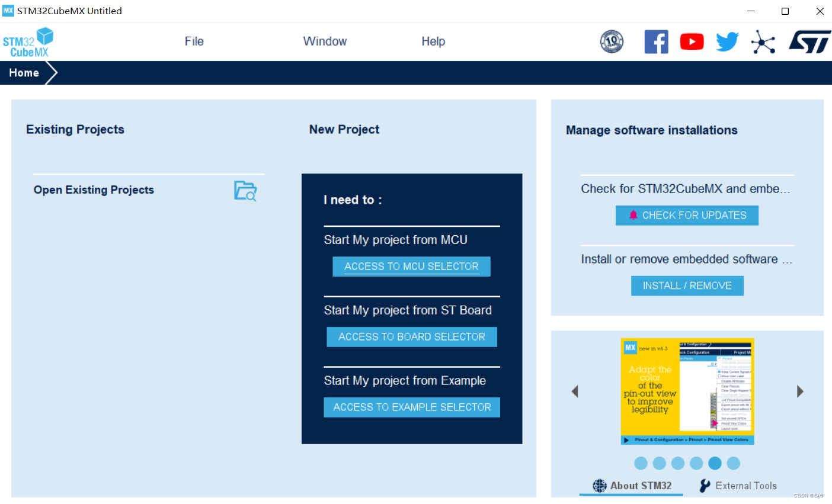Click the Open Existing Projects label

(x=94, y=190)
